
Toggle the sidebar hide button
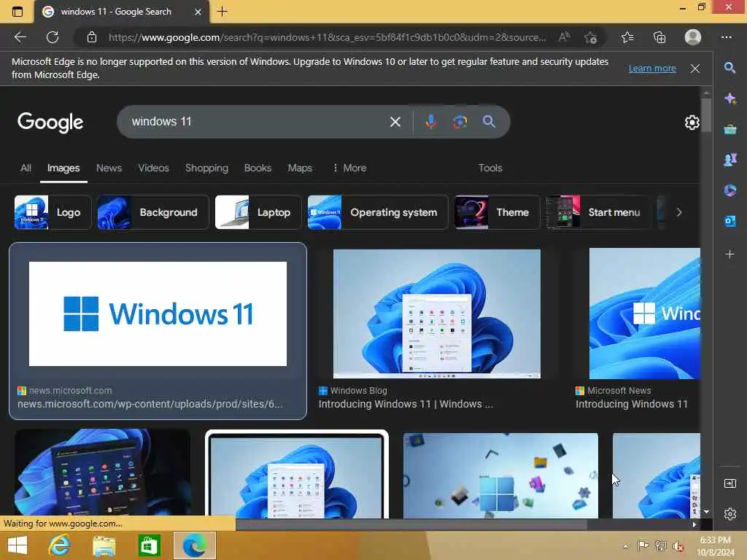tap(729, 483)
